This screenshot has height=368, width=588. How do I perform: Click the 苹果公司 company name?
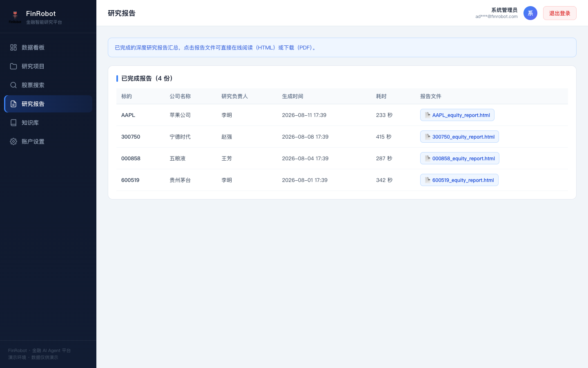pyautogui.click(x=180, y=115)
